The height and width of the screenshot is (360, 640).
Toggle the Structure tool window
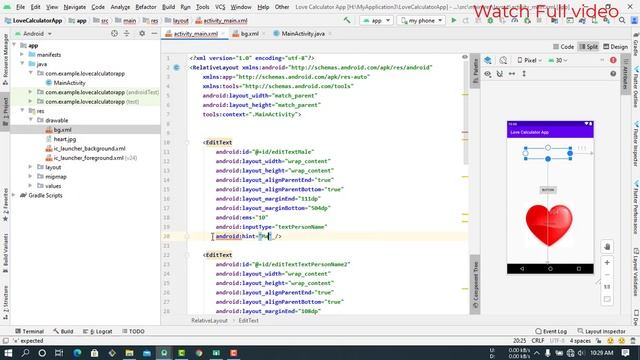(x=5, y=302)
